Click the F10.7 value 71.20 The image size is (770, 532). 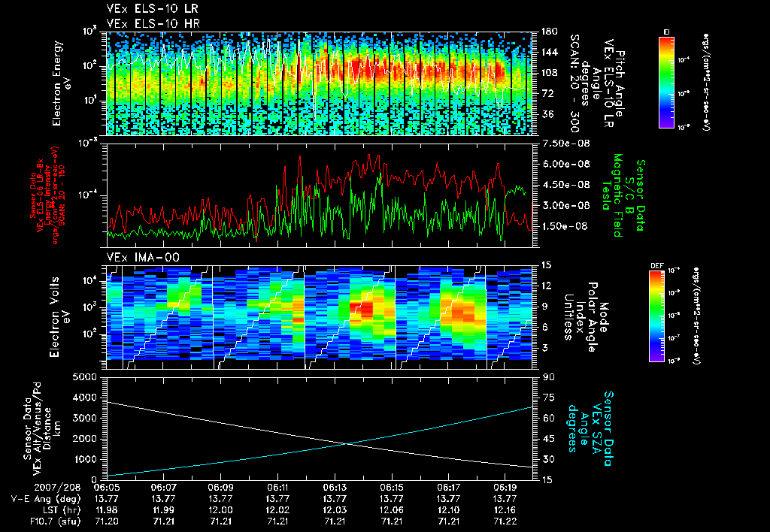tap(106, 521)
